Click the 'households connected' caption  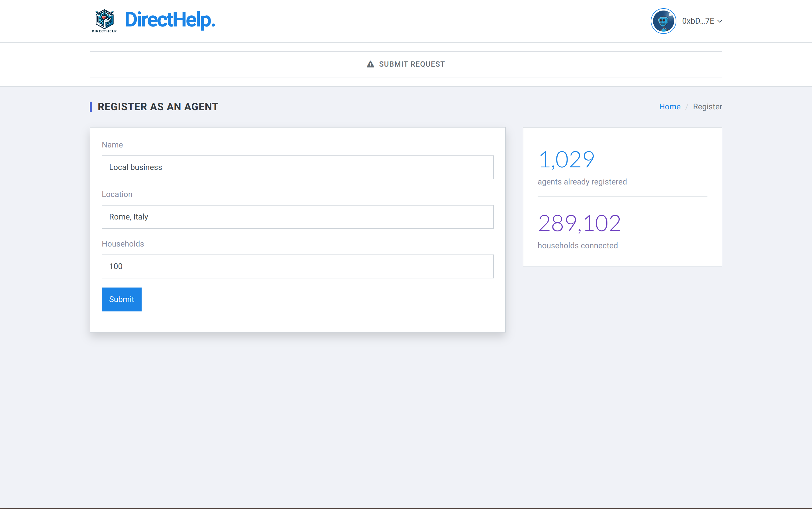(x=578, y=245)
